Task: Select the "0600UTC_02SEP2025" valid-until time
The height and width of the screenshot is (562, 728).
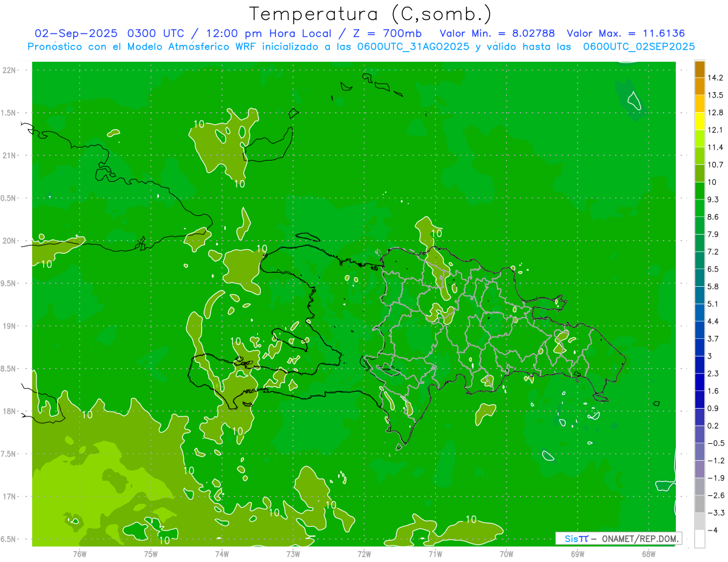Action: [x=639, y=47]
